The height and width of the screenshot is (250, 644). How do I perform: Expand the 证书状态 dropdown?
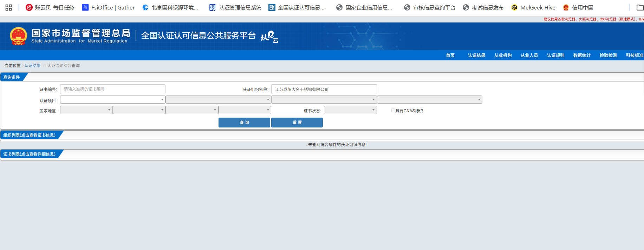[x=350, y=110]
